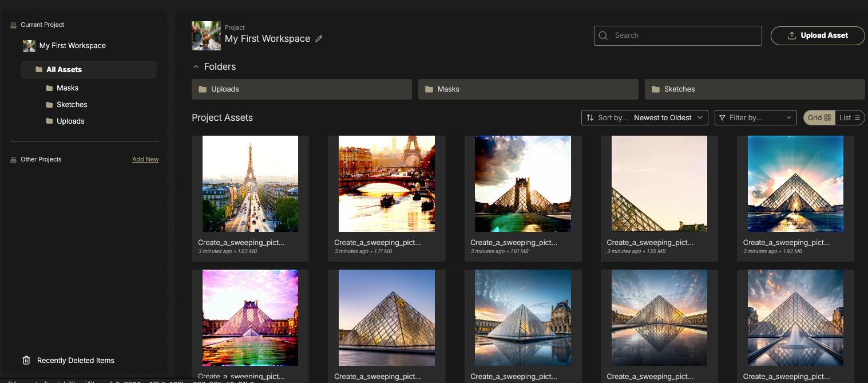Click the upload arrow icon on Upload Asset
The height and width of the screenshot is (383, 868).
pyautogui.click(x=792, y=35)
